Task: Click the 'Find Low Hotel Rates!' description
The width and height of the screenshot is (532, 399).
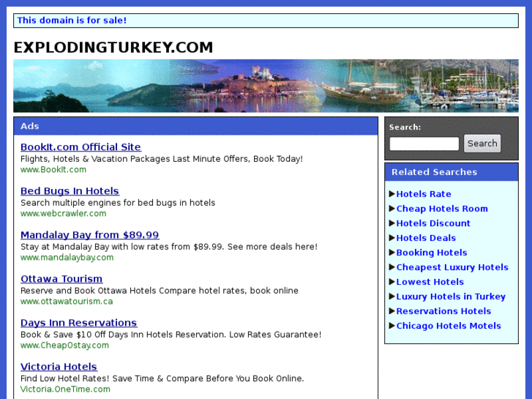Action: (x=162, y=379)
